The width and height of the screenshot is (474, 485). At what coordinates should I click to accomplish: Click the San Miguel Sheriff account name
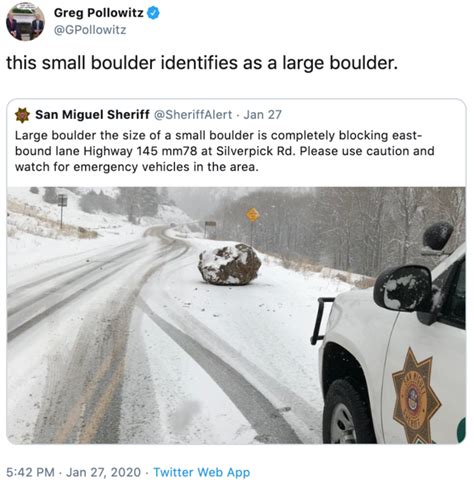[92, 115]
